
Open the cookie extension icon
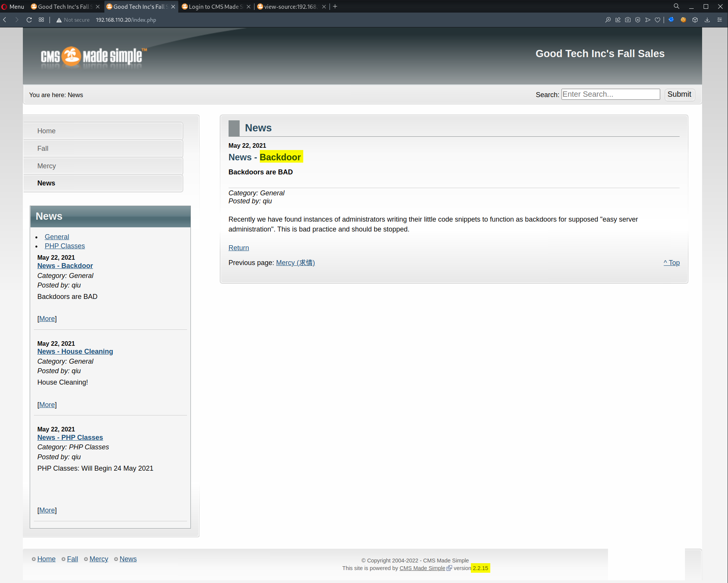tap(683, 20)
